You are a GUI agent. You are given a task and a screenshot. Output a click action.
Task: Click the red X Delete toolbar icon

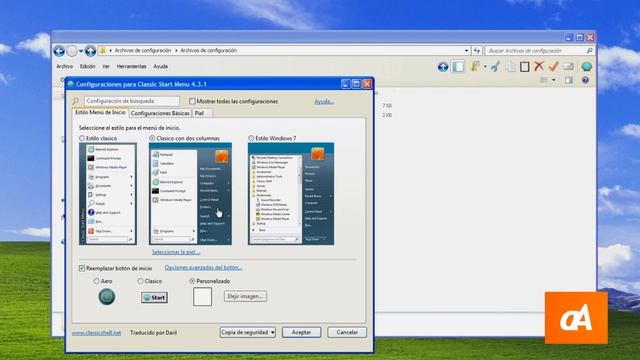[539, 66]
